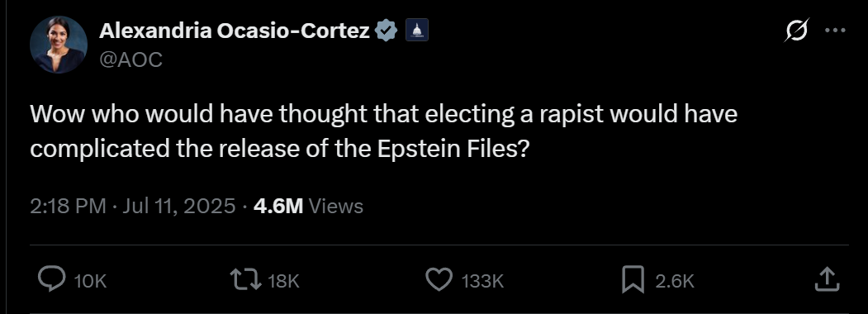Click the government Capitol building badge
The image size is (868, 314).
[x=417, y=31]
